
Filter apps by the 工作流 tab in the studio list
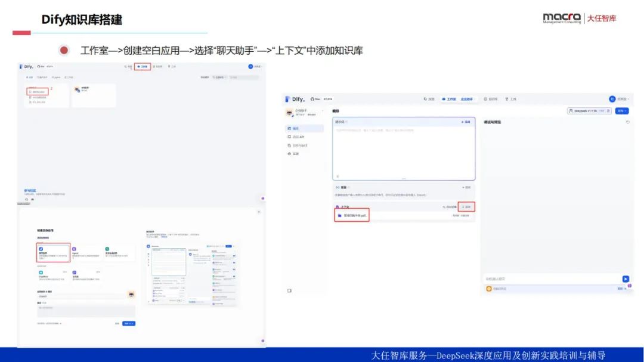tap(69, 78)
